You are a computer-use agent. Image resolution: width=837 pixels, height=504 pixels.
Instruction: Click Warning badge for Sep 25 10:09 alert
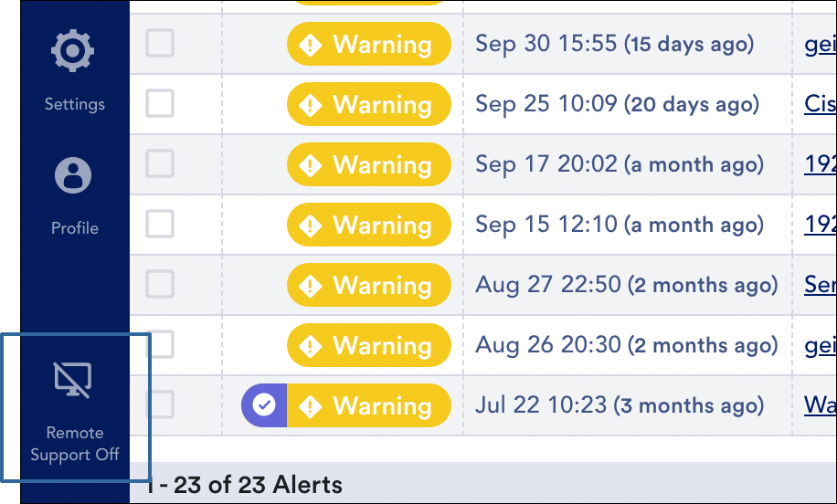(x=369, y=104)
